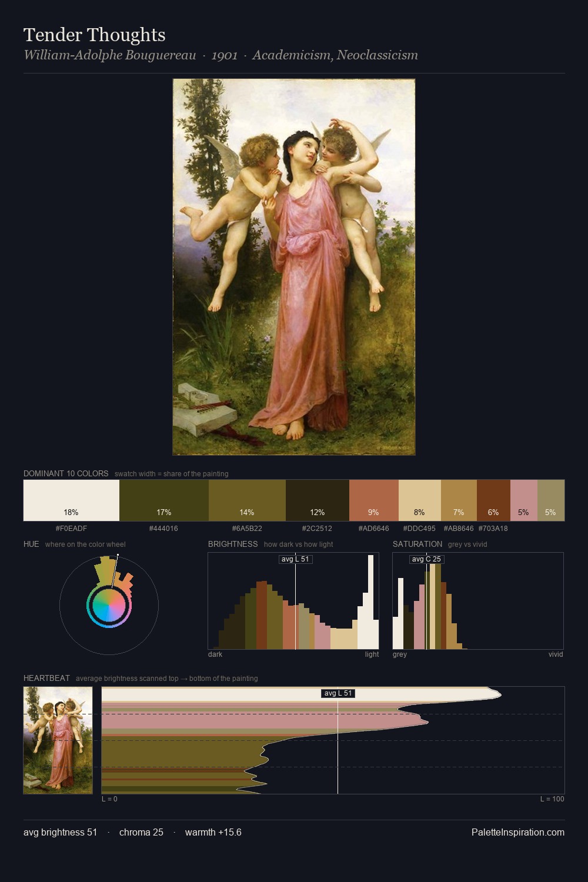Click the #703A18 6% swatch
This screenshot has height=882, width=588.
click(493, 500)
